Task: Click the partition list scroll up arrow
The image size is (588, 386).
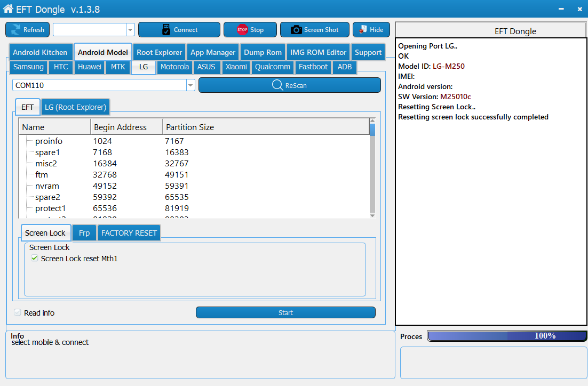Action: coord(372,120)
